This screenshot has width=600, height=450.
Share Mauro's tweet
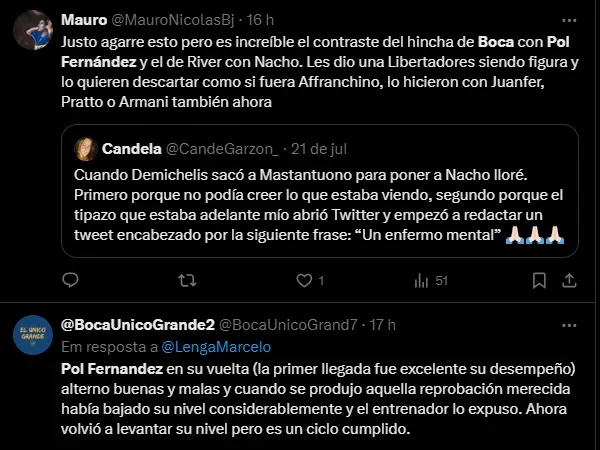tap(570, 280)
